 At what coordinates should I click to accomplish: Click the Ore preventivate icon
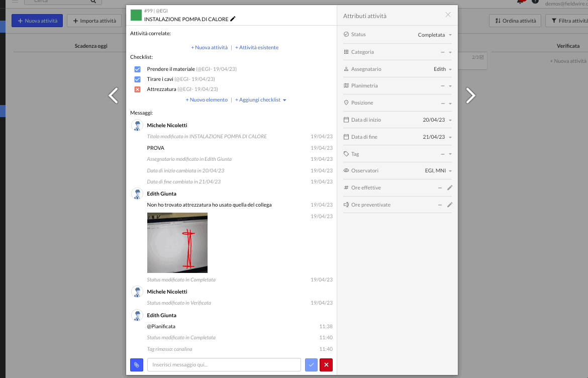[x=346, y=205]
